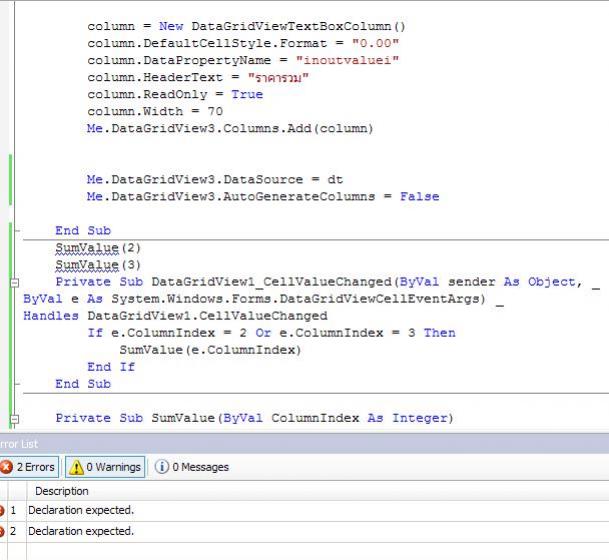Toggle the 2 Errors filter button
This screenshot has width=609, height=560.
tap(28, 467)
